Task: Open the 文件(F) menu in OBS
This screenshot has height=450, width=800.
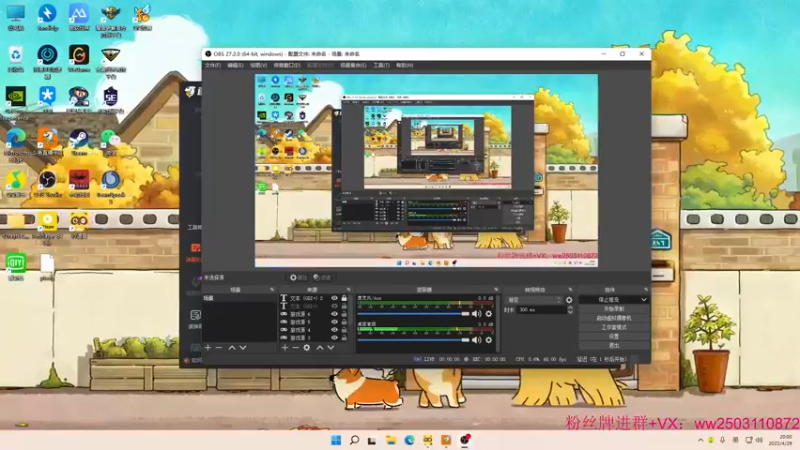Action: [x=212, y=65]
